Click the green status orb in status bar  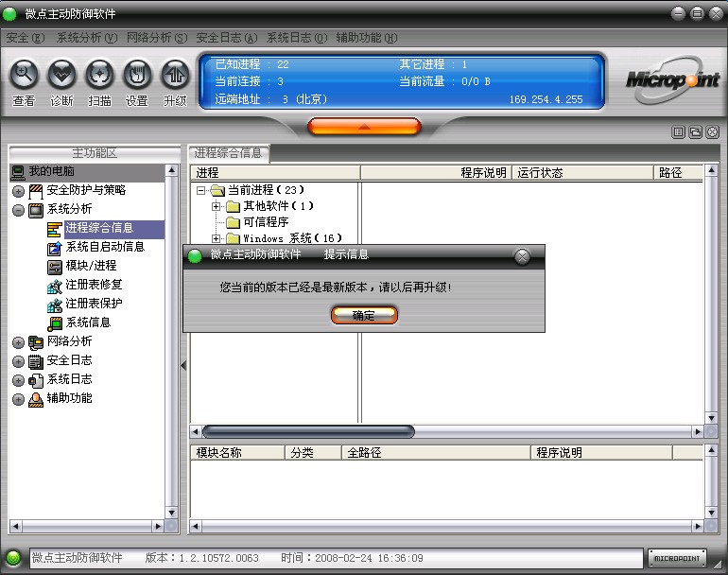click(x=13, y=558)
